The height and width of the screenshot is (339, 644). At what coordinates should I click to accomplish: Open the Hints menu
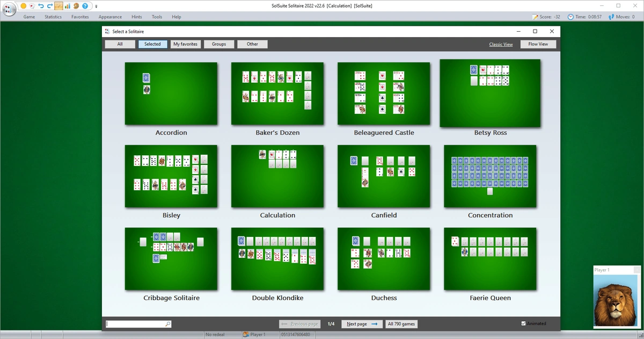coord(137,17)
